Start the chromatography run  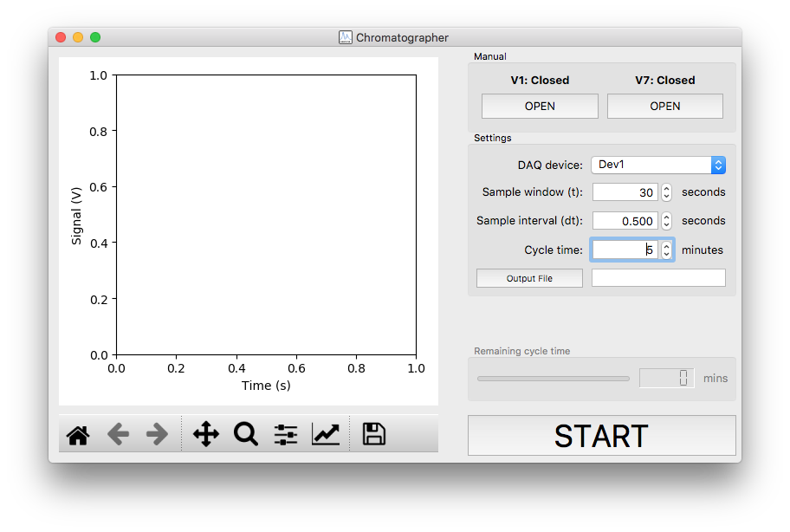[601, 436]
